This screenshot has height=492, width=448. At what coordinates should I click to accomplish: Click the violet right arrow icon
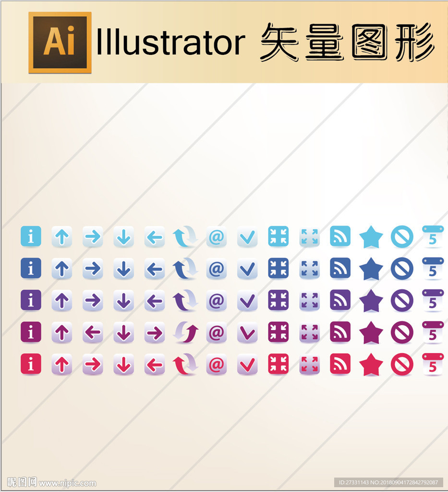[x=93, y=300]
